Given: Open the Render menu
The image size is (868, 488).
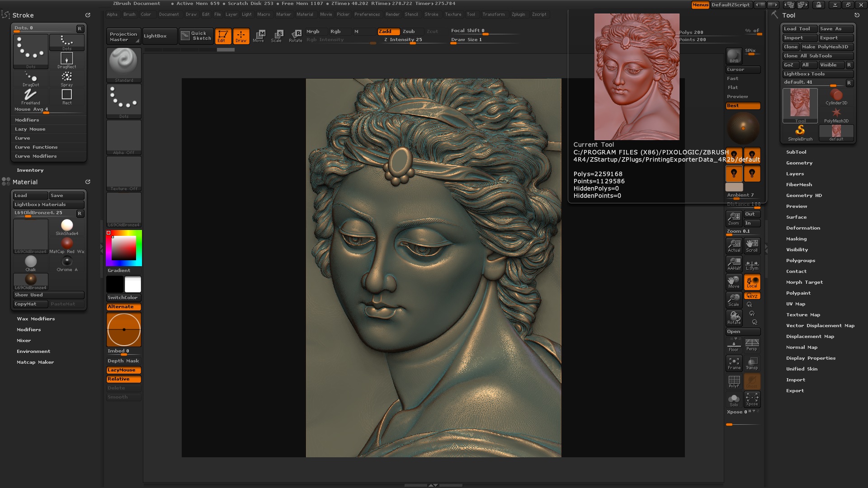Looking at the screenshot, I should tap(392, 14).
